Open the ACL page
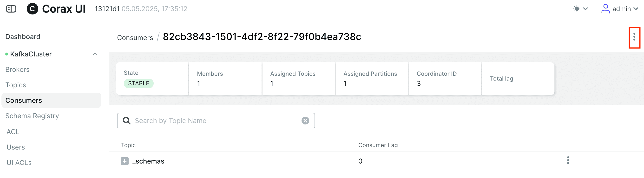The height and width of the screenshot is (178, 644). (x=13, y=132)
